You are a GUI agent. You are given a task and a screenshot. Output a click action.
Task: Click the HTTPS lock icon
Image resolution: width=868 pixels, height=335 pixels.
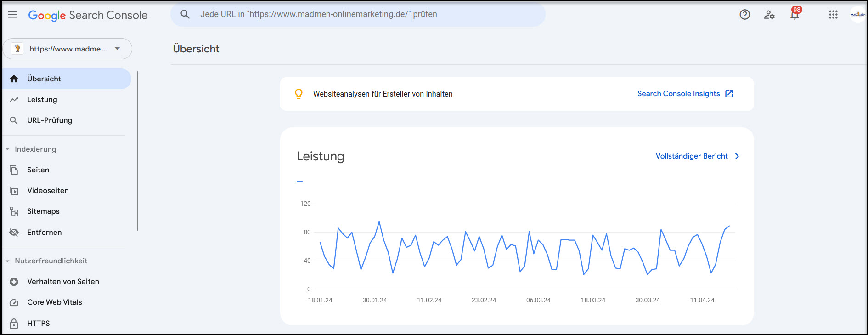(14, 324)
